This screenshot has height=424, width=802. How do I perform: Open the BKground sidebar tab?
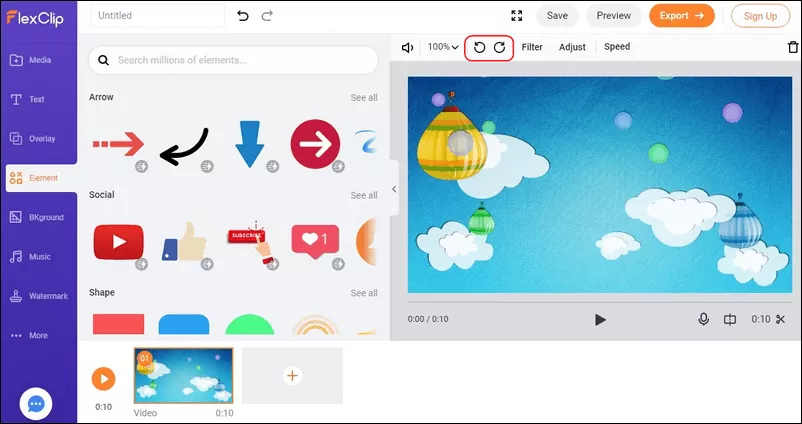[36, 217]
